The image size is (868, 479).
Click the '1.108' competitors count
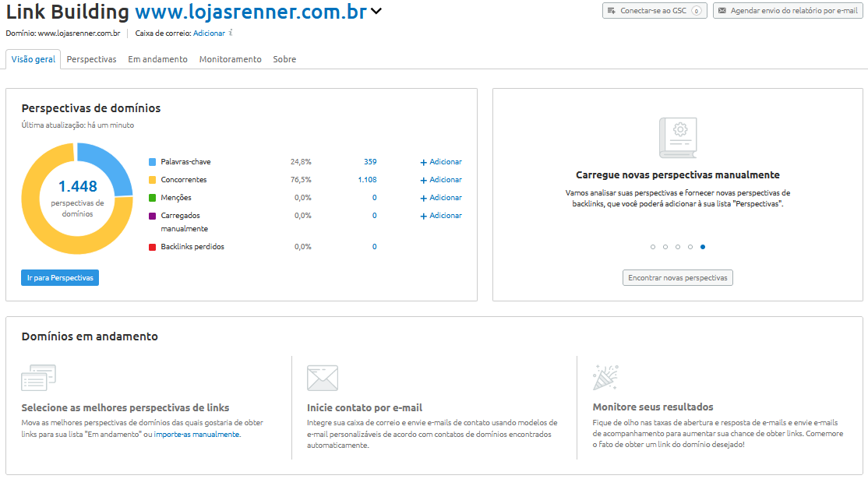click(x=368, y=179)
